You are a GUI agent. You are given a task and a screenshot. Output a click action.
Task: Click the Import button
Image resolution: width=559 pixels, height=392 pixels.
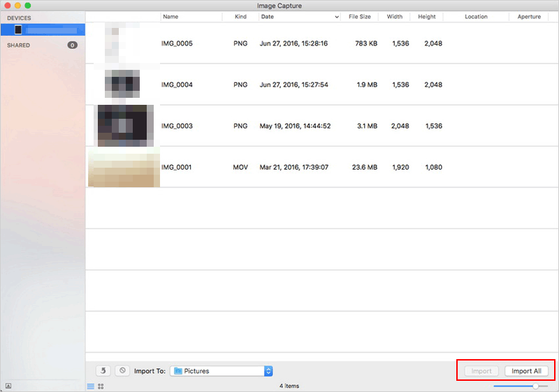point(481,371)
